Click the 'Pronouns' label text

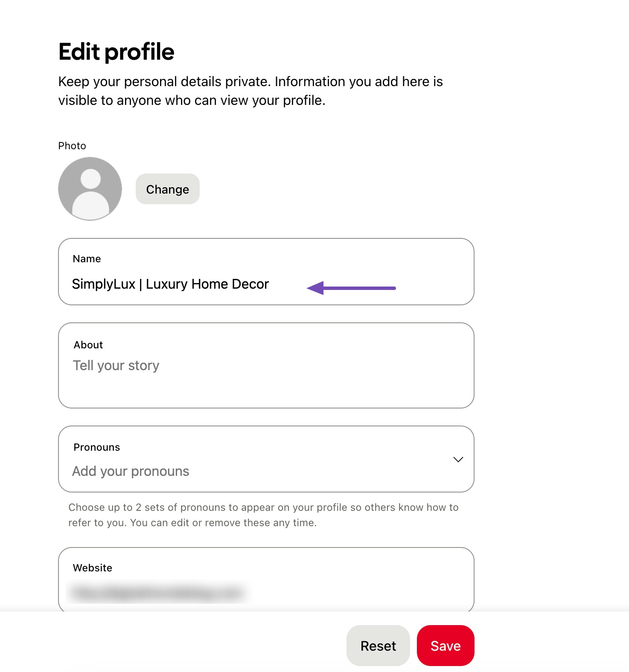click(96, 447)
